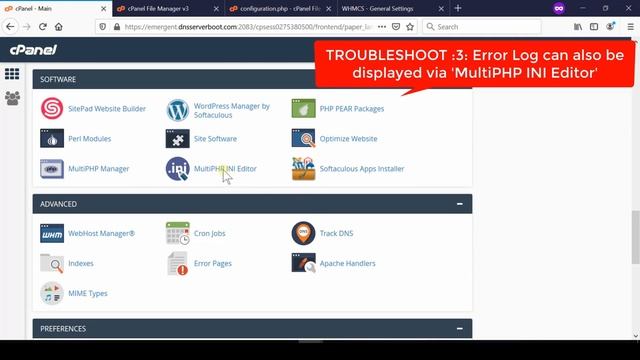The width and height of the screenshot is (640, 360).
Task: Click the Optimize Website icon
Action: click(303, 138)
